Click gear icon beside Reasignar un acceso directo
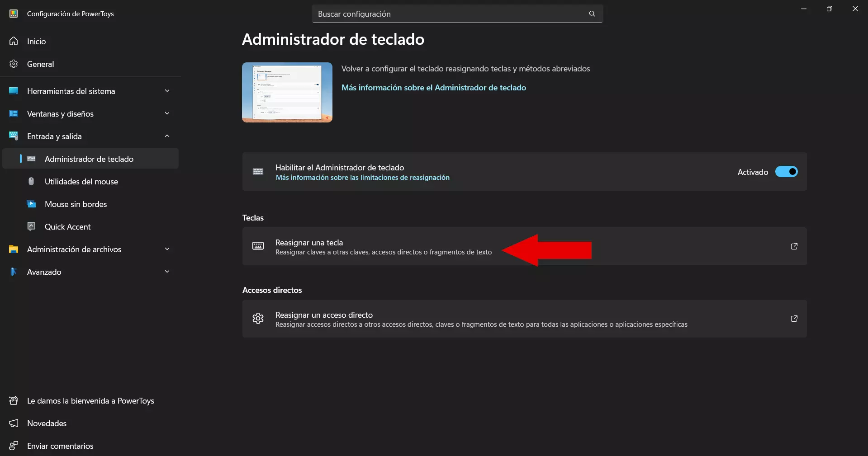 click(x=258, y=318)
